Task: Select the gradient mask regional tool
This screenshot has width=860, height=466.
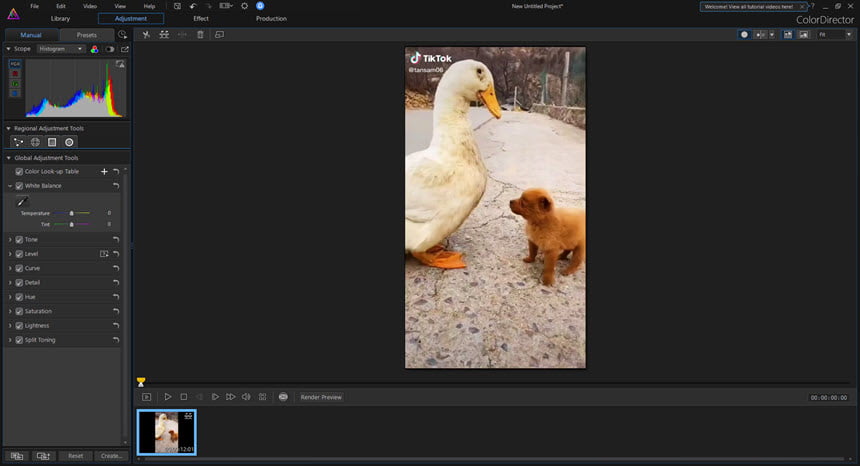Action: pos(52,142)
